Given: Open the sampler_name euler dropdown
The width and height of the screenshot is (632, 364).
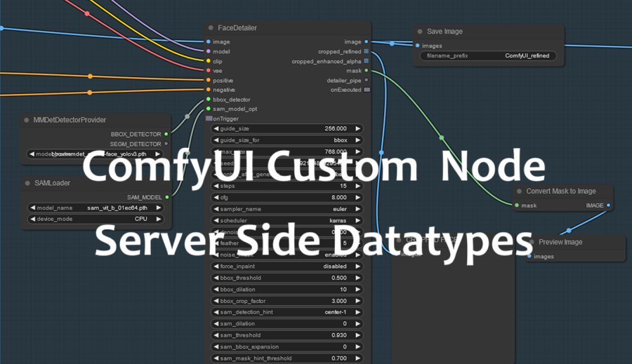Looking at the screenshot, I should 287,209.
